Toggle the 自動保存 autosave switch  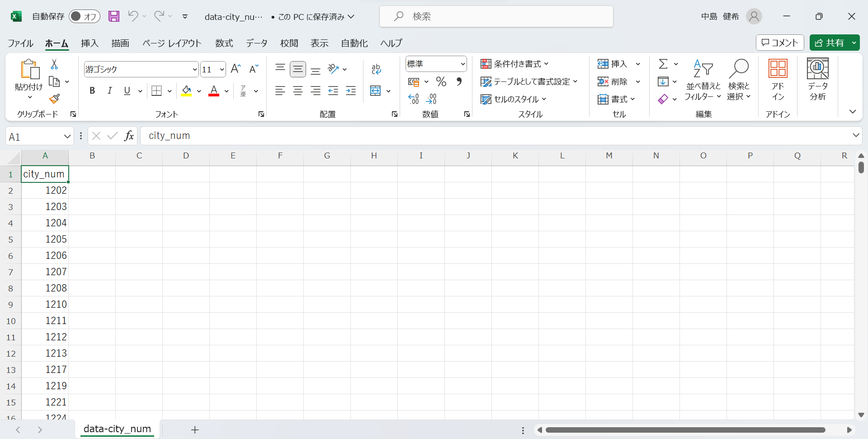coord(84,16)
